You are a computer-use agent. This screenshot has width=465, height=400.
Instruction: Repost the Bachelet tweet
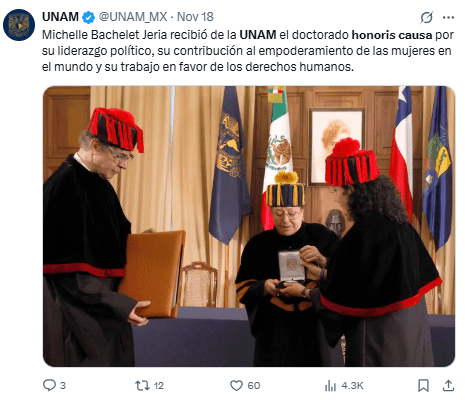click(142, 386)
